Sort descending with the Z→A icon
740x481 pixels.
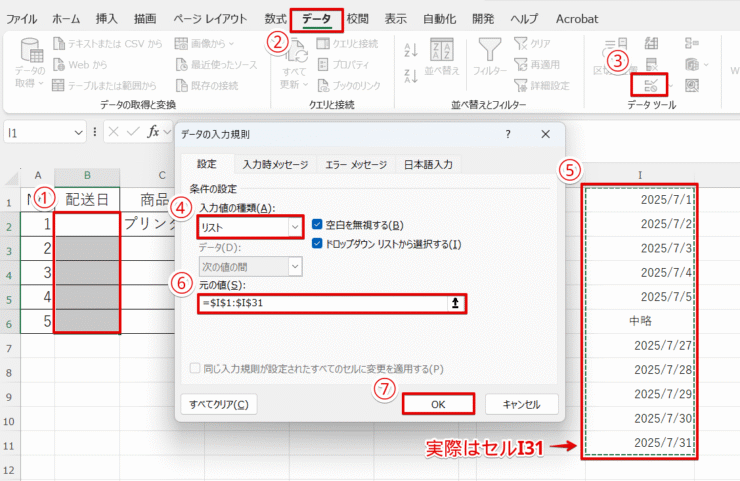pos(411,76)
